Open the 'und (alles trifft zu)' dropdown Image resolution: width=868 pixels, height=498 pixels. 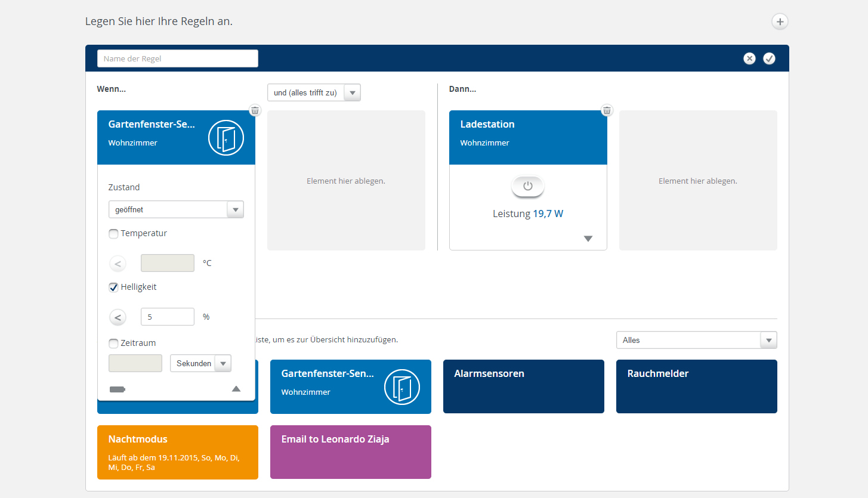coord(314,92)
